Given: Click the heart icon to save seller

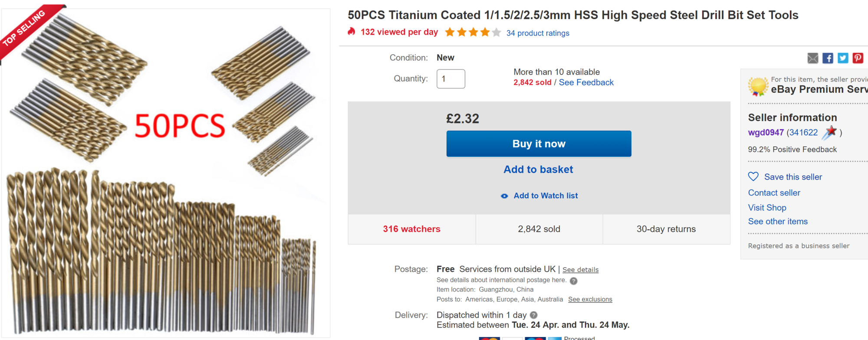Looking at the screenshot, I should click(x=753, y=177).
